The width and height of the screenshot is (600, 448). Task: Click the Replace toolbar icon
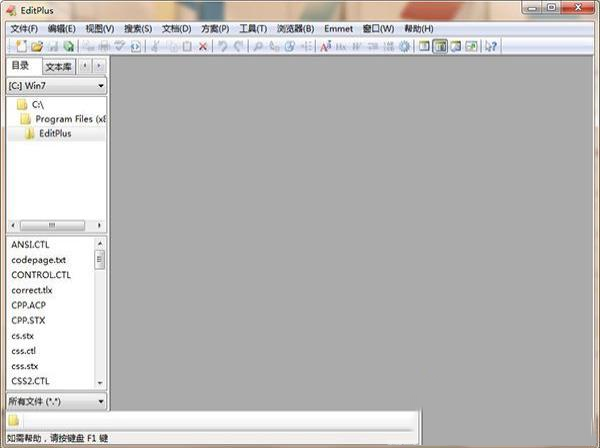274,46
